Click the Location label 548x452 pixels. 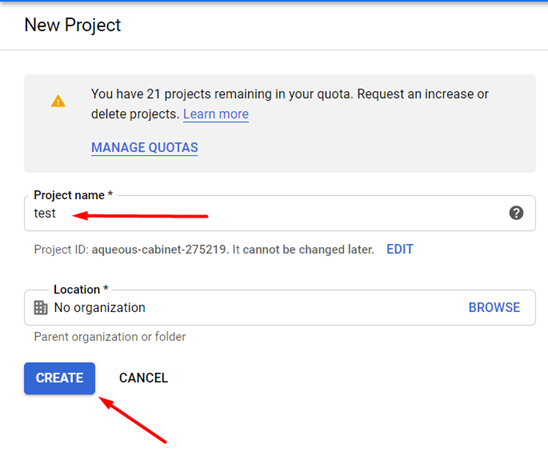coord(81,289)
